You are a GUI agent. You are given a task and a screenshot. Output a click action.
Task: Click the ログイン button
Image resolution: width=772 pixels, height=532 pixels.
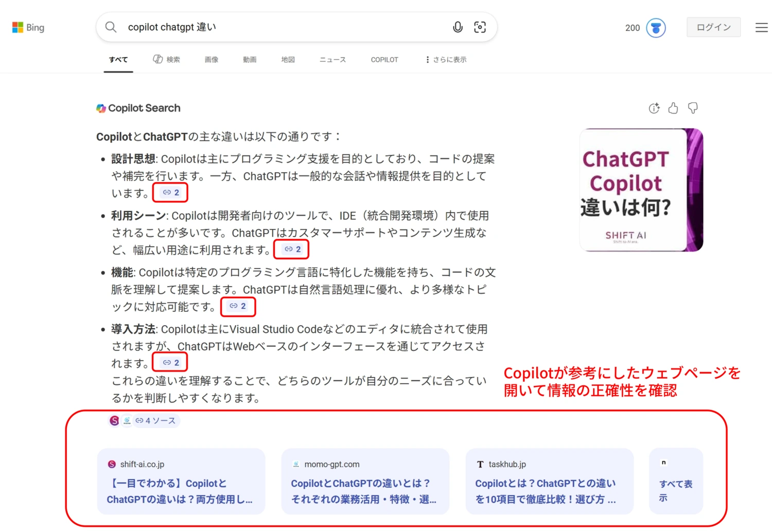(x=713, y=27)
